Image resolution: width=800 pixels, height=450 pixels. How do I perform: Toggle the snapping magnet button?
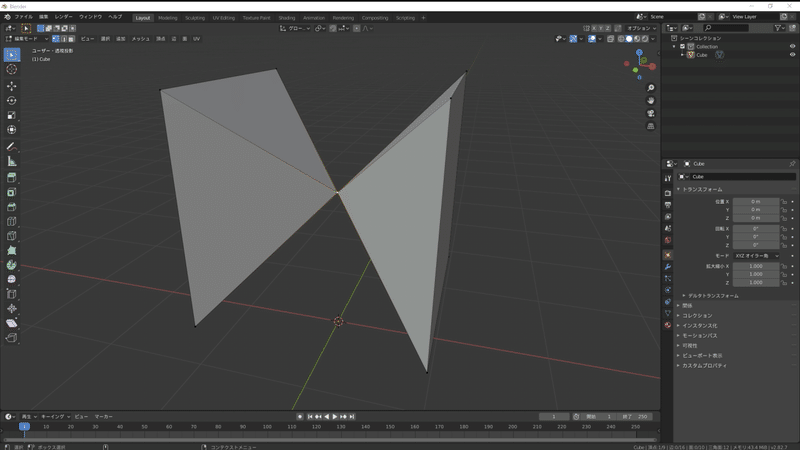tap(333, 28)
